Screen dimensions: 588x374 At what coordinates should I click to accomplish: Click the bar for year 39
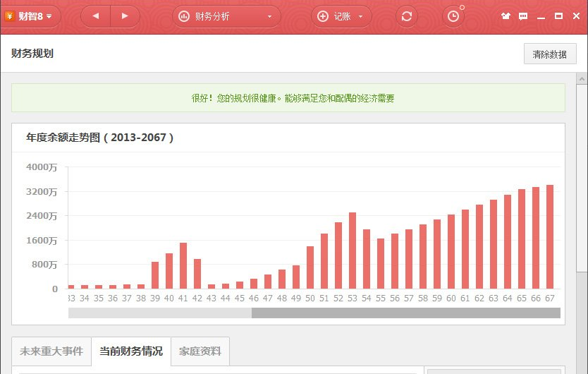tap(155, 275)
